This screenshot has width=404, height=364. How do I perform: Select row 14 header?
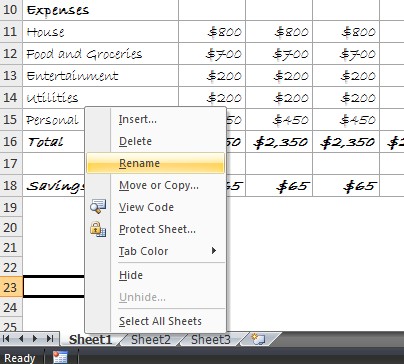11,97
